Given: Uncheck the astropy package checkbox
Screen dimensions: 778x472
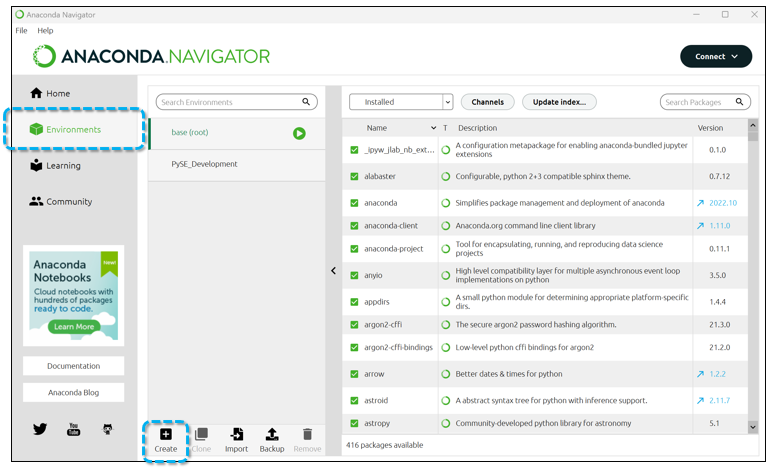Looking at the screenshot, I should [354, 423].
